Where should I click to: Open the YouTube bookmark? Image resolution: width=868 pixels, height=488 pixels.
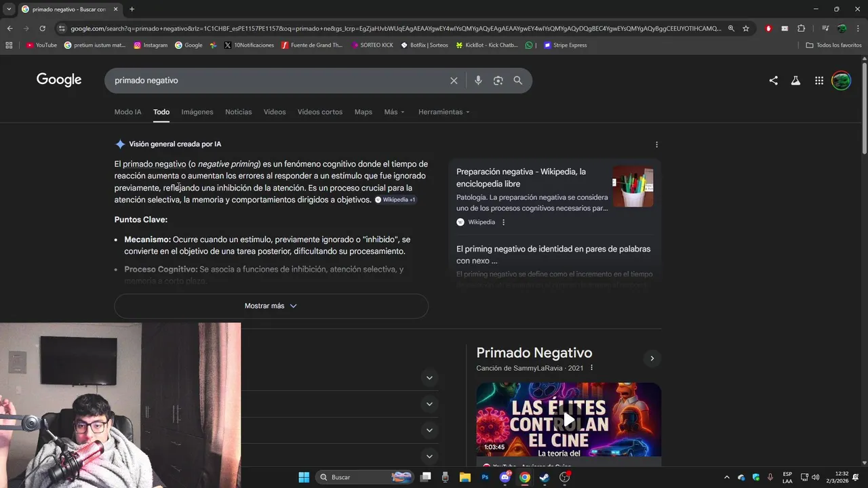point(42,45)
